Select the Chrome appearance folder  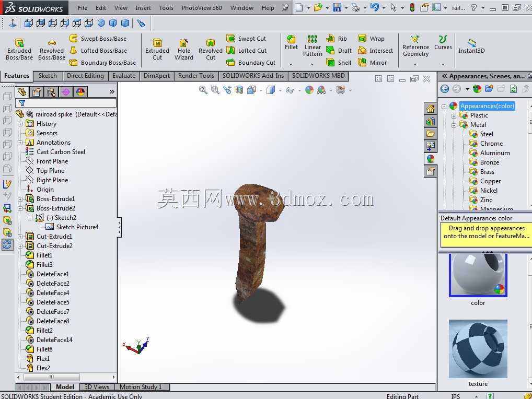click(491, 144)
